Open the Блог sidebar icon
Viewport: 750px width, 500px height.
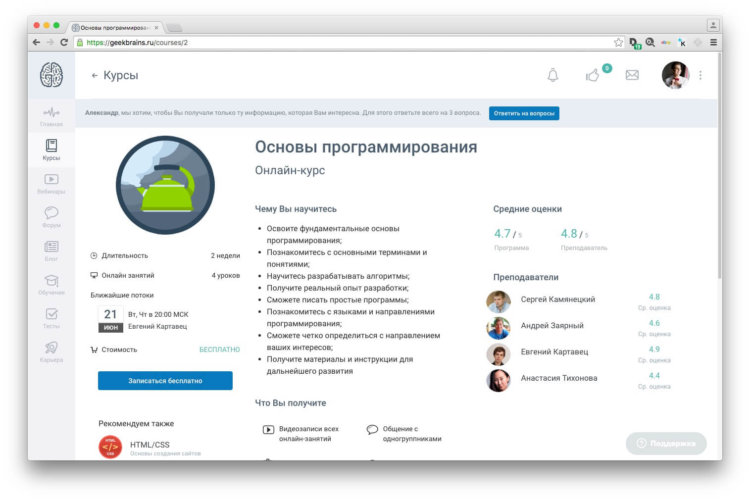coord(51,251)
